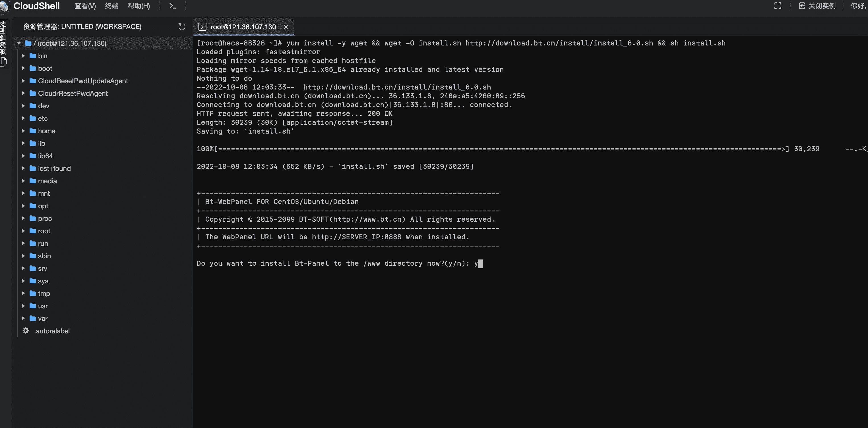The height and width of the screenshot is (428, 868).
Task: Click the CloudShell logo icon
Action: [5, 6]
